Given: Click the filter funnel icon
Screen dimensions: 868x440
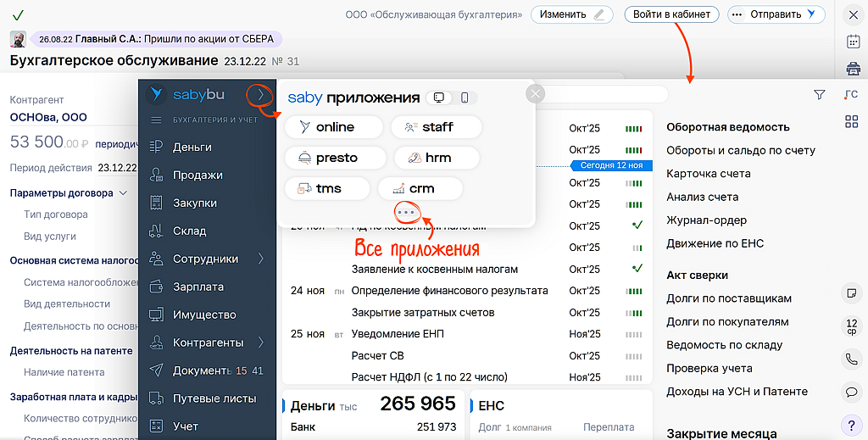Looking at the screenshot, I should (x=819, y=95).
